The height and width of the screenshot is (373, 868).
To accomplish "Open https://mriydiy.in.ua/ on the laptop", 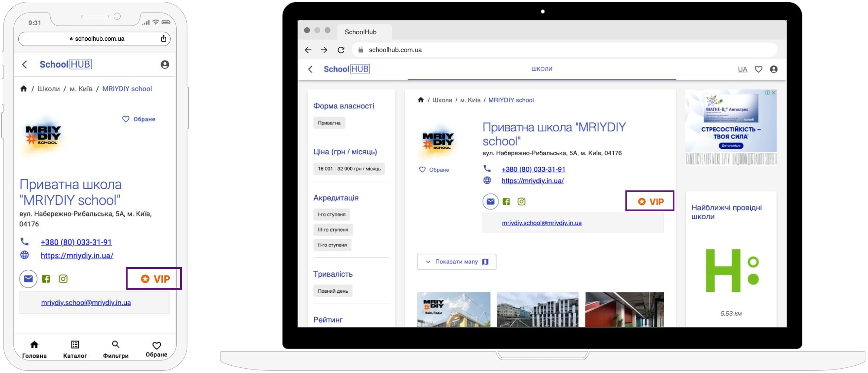I will coord(533,180).
